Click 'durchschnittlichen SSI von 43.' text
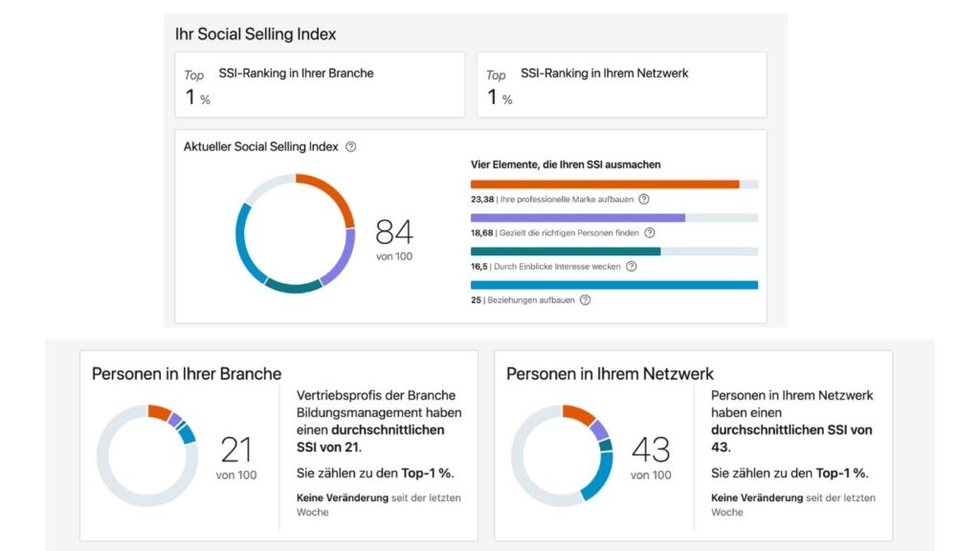The width and height of the screenshot is (980, 551). coord(791,438)
